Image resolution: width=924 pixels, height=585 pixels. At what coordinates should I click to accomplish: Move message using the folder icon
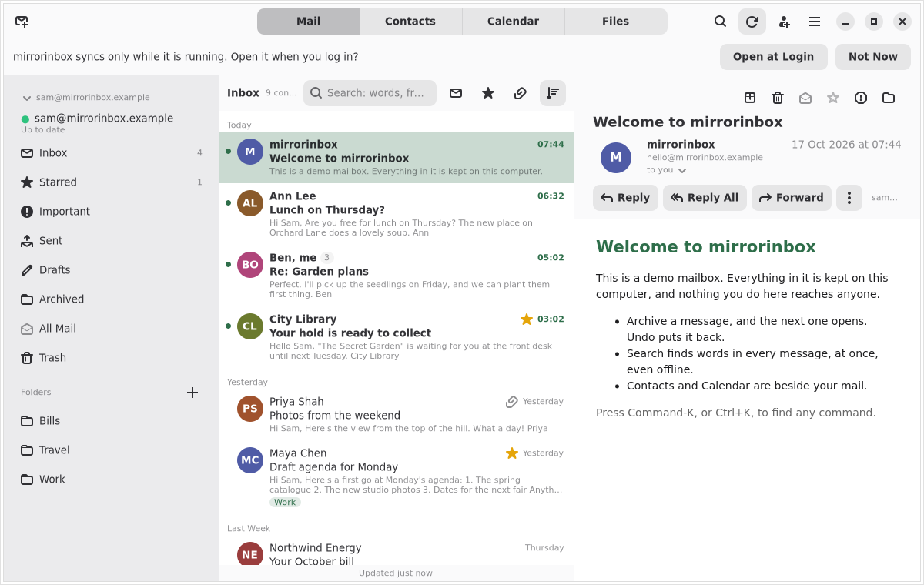(889, 98)
